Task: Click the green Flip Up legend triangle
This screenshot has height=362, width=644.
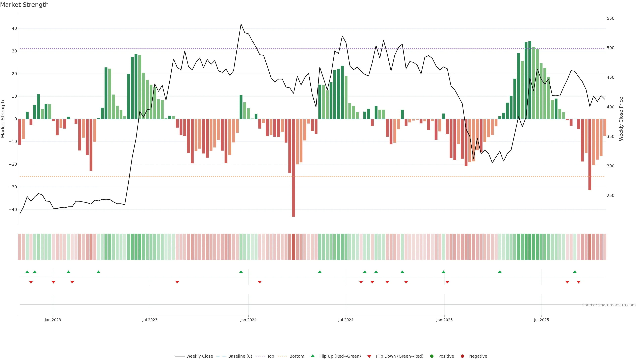Action: (x=312, y=356)
